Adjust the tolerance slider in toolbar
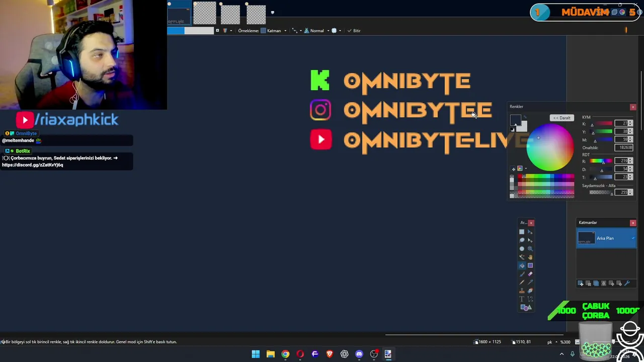Viewport: 644px width, 362px height. pos(190,31)
